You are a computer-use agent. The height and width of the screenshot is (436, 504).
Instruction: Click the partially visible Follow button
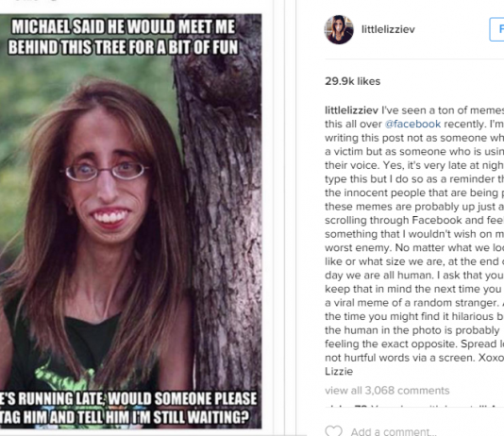(x=497, y=29)
